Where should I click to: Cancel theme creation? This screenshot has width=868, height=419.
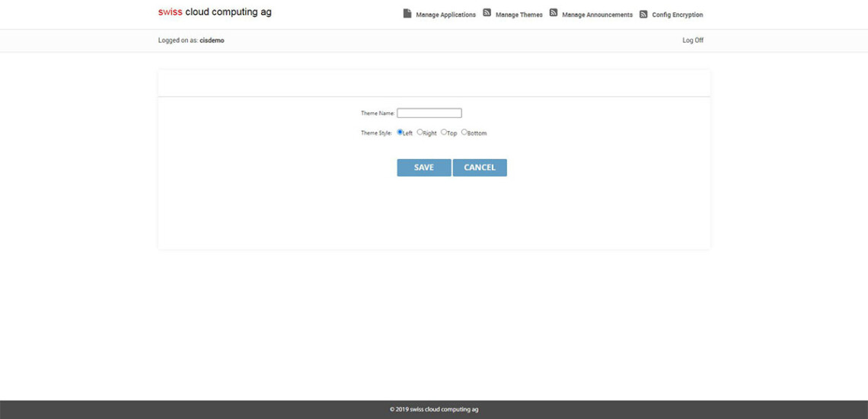480,168
